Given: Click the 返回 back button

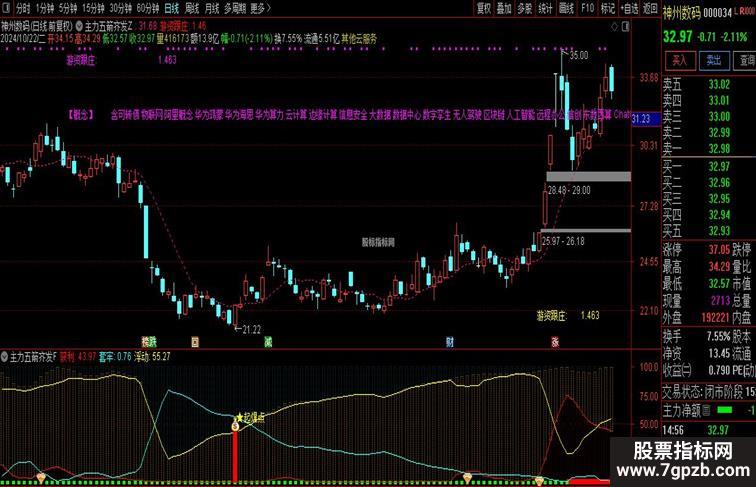Looking at the screenshot, I should [x=650, y=8].
